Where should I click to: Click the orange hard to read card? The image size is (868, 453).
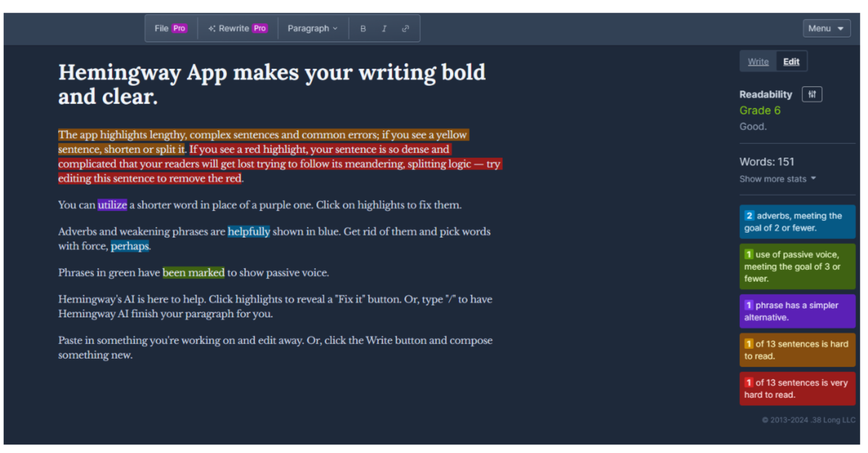[797, 350]
